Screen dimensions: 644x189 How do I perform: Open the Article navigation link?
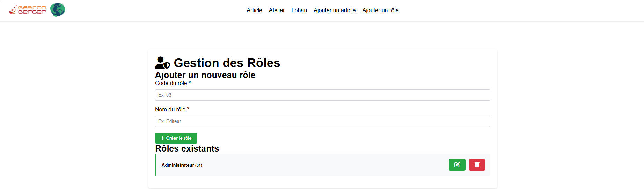tap(254, 10)
